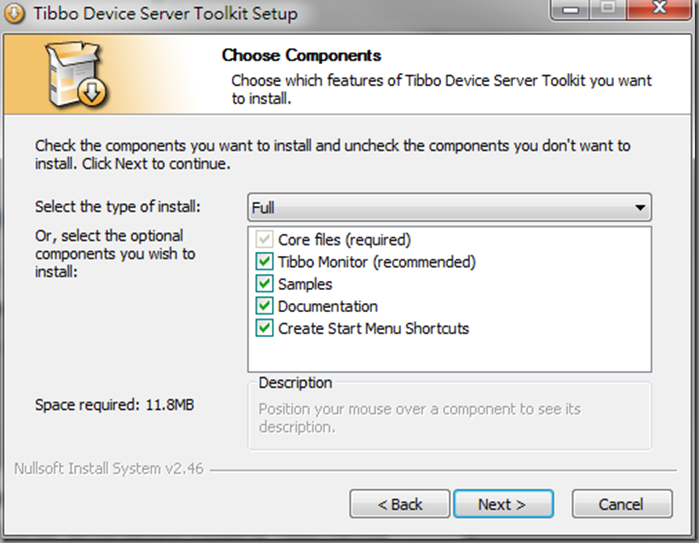The height and width of the screenshot is (543, 699).
Task: Select the Full install type combo box
Action: pos(449,207)
